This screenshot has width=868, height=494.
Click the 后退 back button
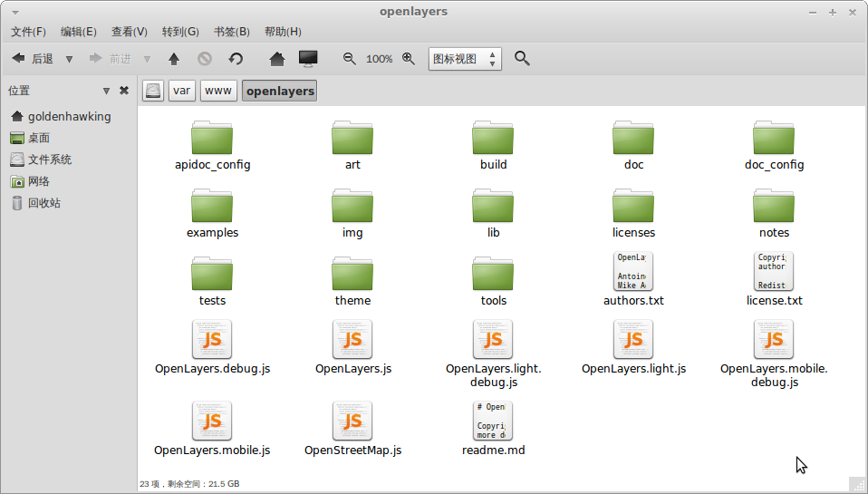click(32, 59)
